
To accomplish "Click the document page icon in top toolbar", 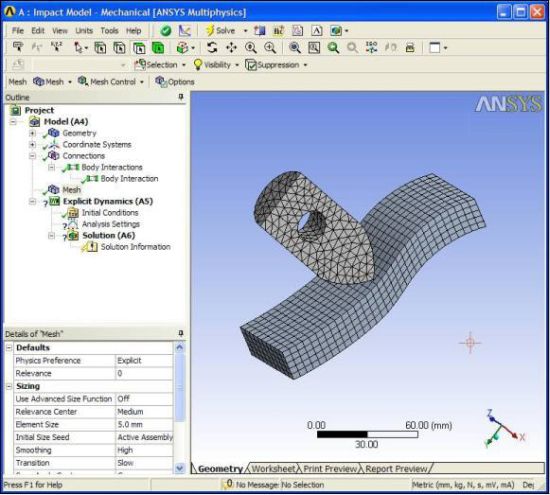I will point(297,31).
